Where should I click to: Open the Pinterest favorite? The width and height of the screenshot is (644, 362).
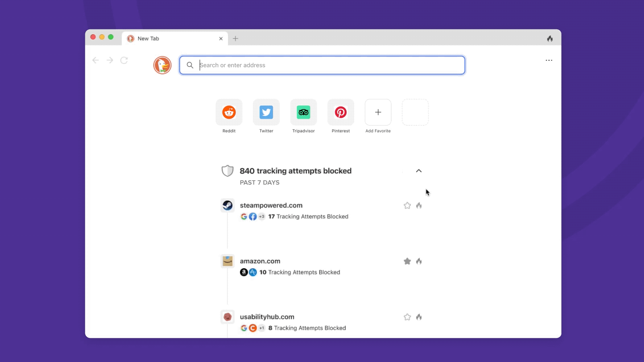[341, 112]
